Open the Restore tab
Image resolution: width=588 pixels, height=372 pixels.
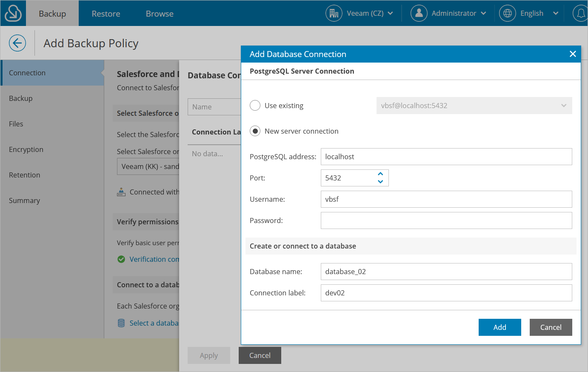tap(106, 13)
